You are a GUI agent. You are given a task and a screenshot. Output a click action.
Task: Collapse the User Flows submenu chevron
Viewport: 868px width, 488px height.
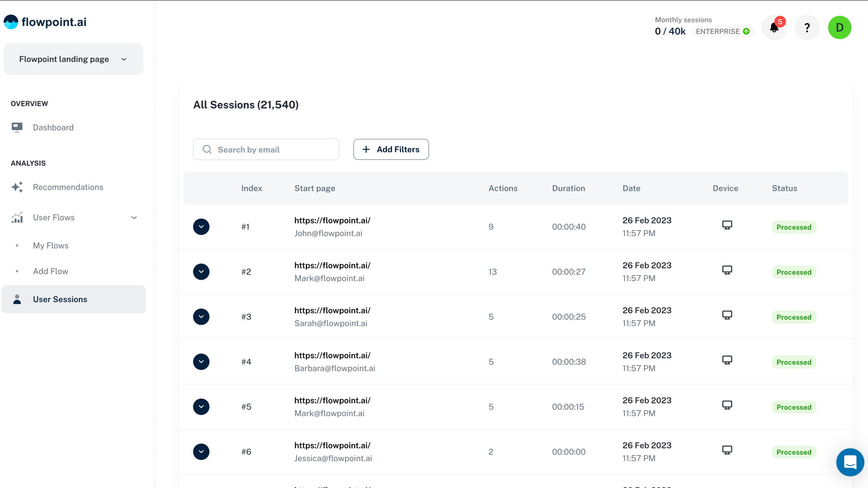134,218
